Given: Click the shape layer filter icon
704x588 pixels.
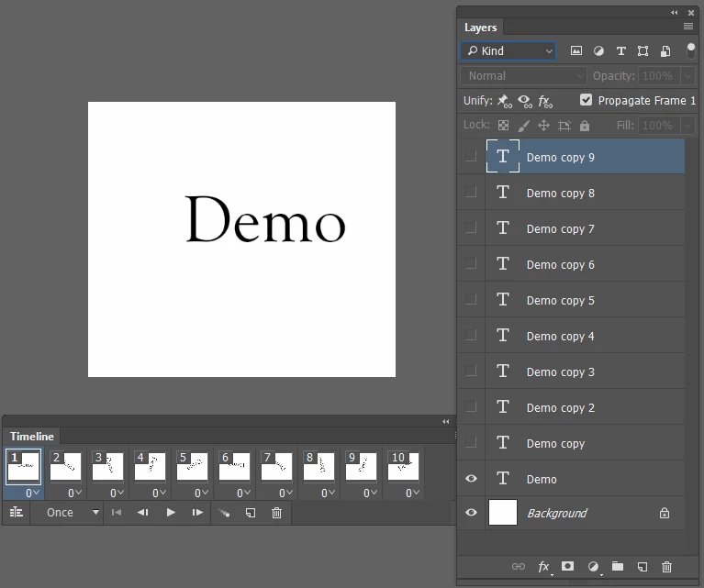Looking at the screenshot, I should click(x=643, y=50).
